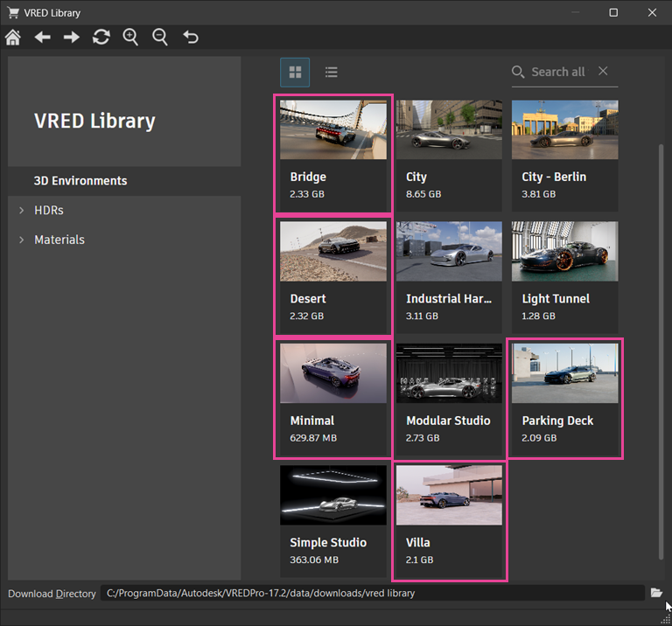Click the VRED Library cart title icon
The width and height of the screenshot is (672, 626).
pyautogui.click(x=13, y=13)
